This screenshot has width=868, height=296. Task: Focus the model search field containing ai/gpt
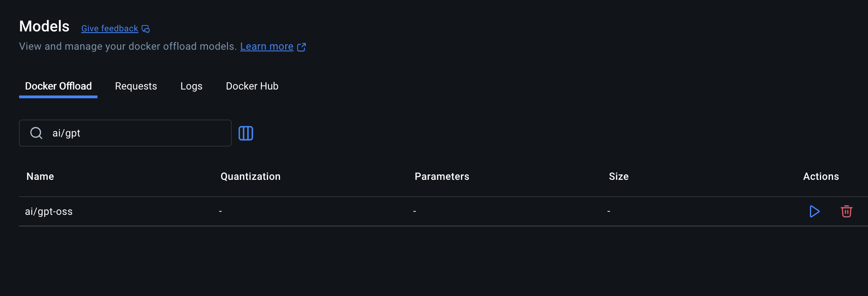tap(125, 133)
